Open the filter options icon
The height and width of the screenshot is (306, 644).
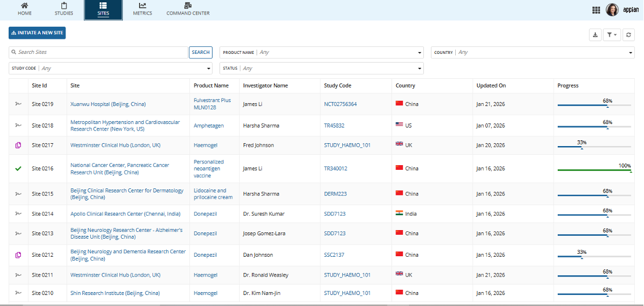tap(612, 35)
